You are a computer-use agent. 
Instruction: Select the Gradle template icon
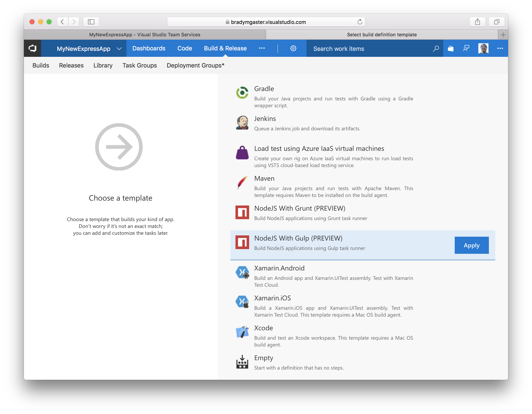pos(242,93)
